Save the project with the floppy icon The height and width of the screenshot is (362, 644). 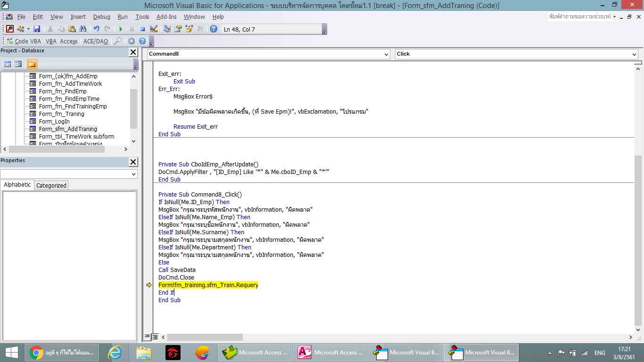36,29
